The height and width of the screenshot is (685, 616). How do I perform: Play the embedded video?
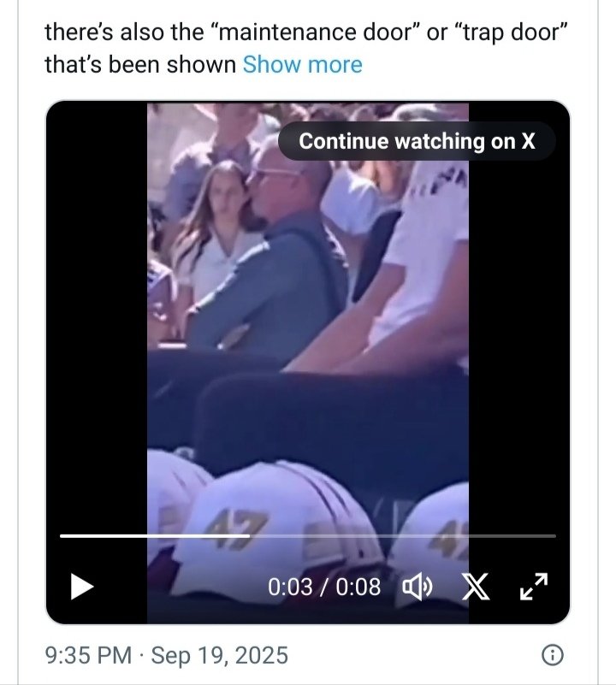coord(81,587)
